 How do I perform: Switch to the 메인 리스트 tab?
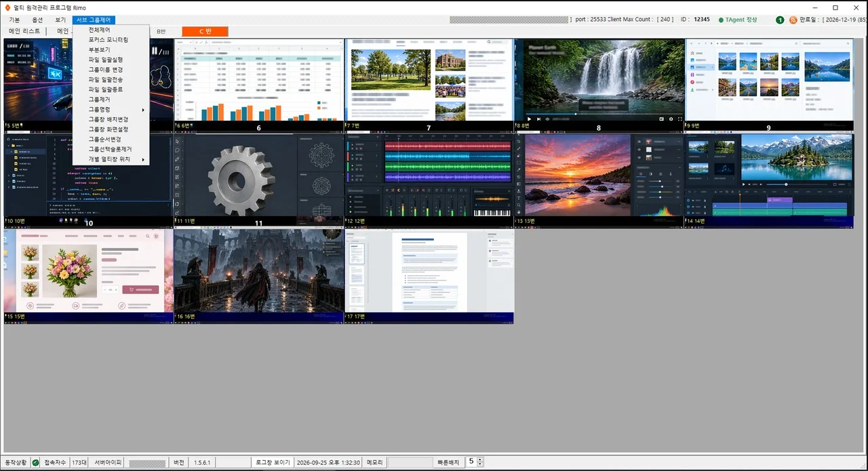click(24, 31)
